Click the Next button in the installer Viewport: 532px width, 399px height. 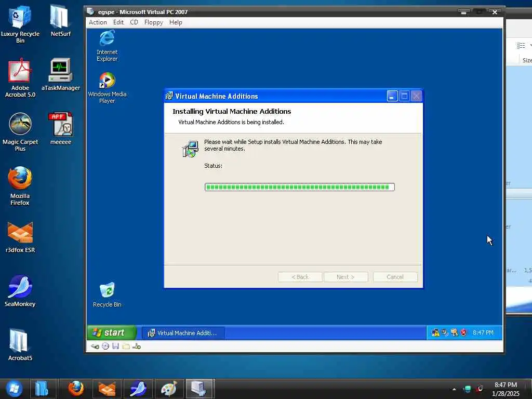pyautogui.click(x=345, y=277)
